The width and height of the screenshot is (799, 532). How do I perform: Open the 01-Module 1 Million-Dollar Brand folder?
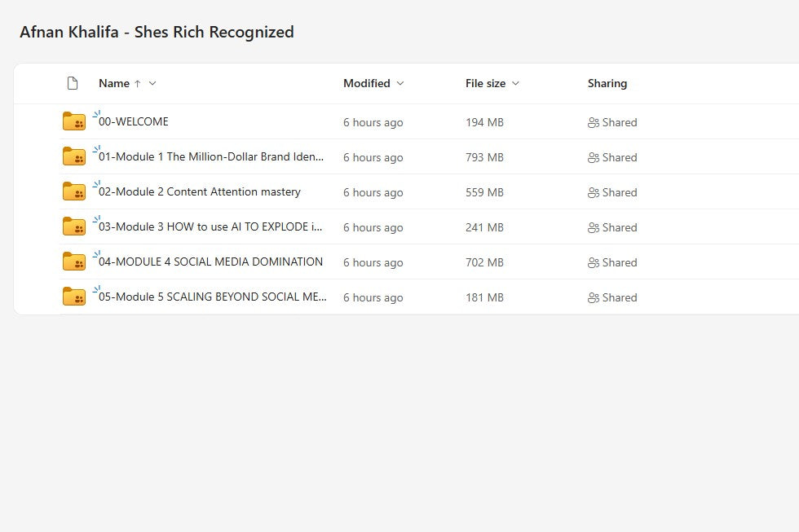point(211,156)
